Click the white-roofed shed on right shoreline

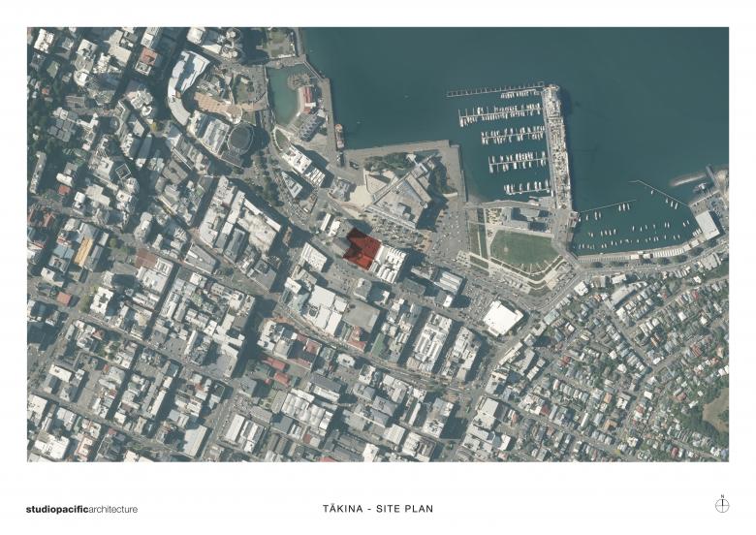pos(708,225)
